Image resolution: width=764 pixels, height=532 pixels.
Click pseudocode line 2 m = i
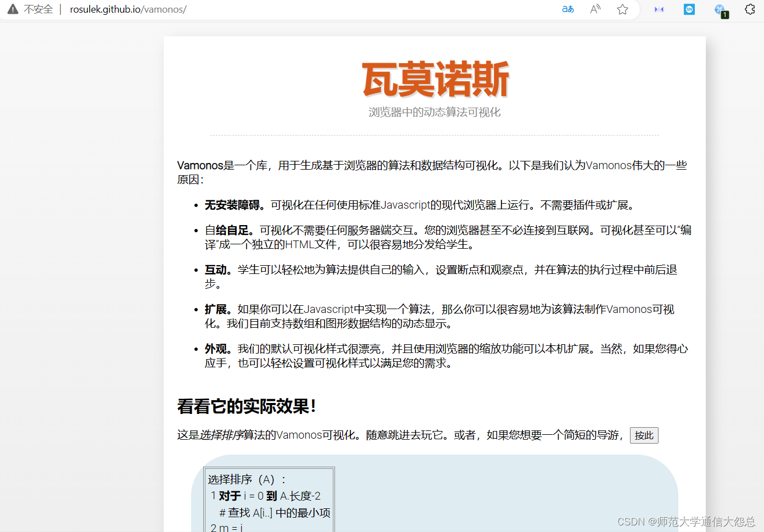[226, 527]
